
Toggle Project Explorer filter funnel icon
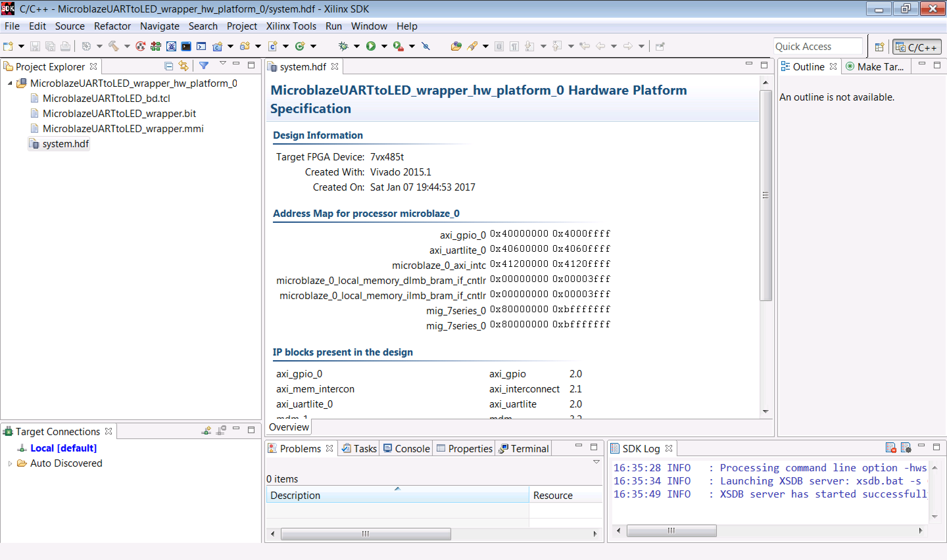click(204, 66)
